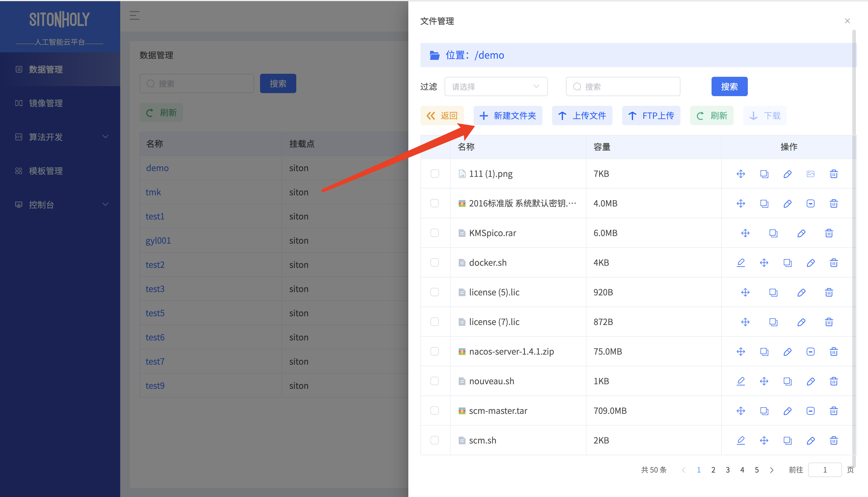
Task: Open 数据管理 in the sidebar
Action: pos(60,69)
